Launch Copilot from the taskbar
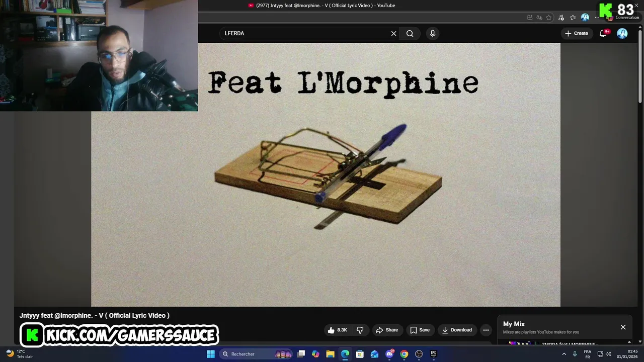The width and height of the screenshot is (644, 362). click(x=315, y=354)
